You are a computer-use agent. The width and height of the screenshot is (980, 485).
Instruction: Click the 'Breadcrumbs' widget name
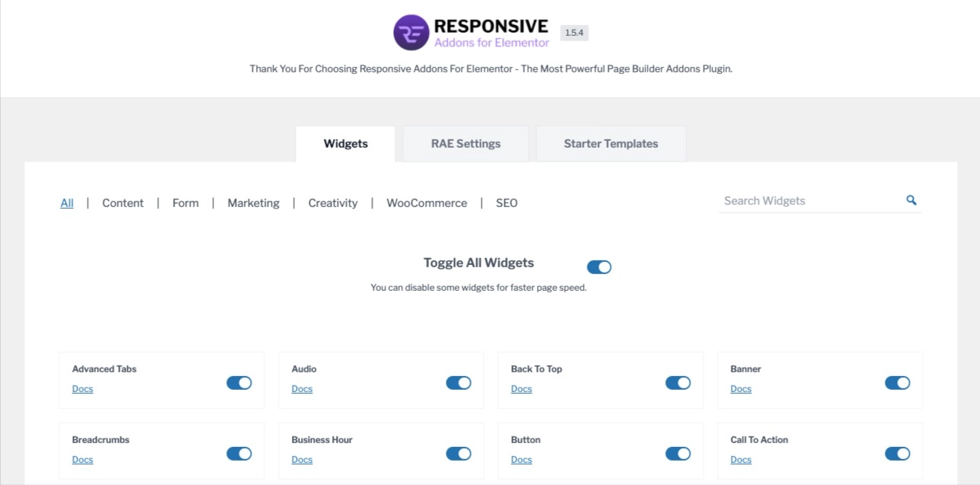[x=101, y=440]
